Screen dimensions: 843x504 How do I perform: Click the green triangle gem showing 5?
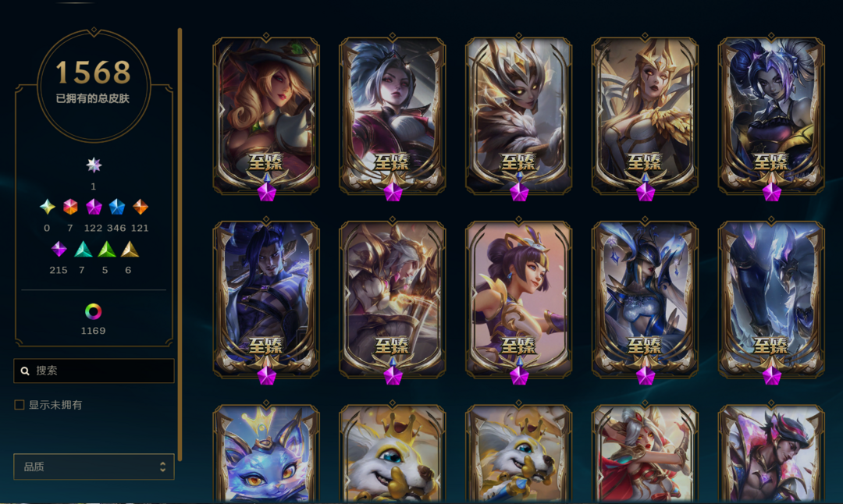(106, 250)
